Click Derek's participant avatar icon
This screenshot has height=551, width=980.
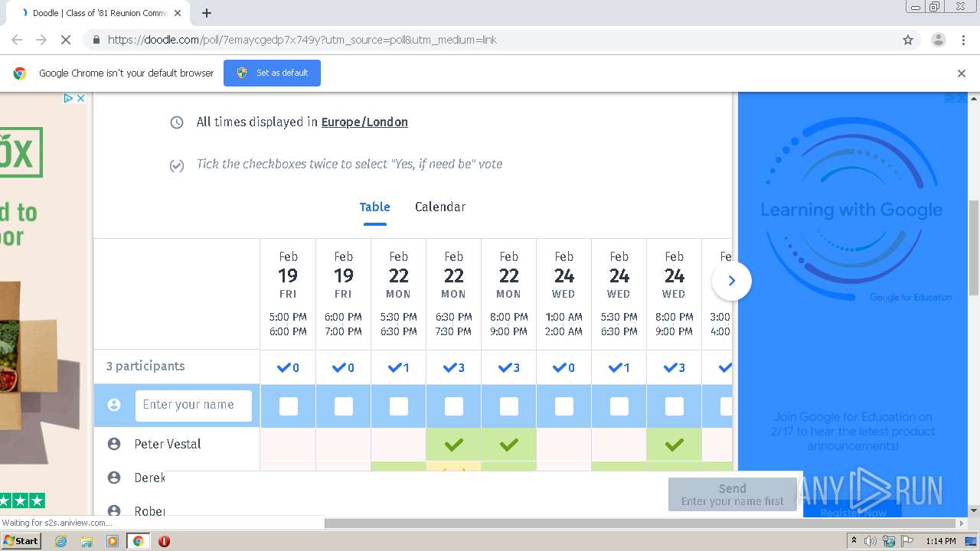114,478
